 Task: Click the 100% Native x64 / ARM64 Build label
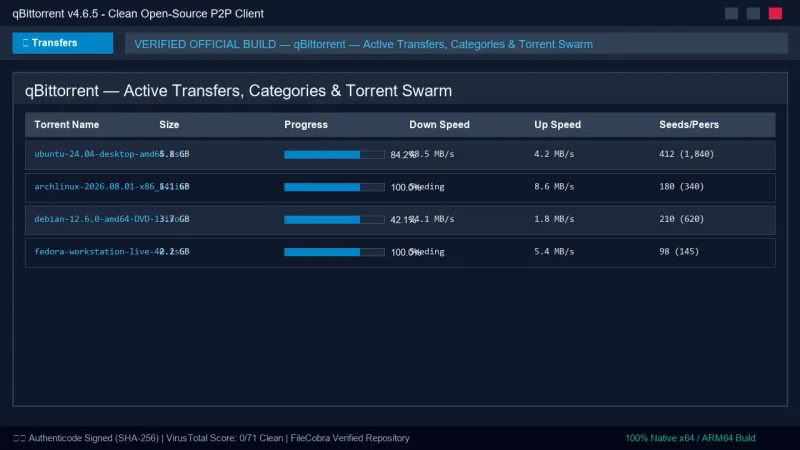(x=690, y=438)
